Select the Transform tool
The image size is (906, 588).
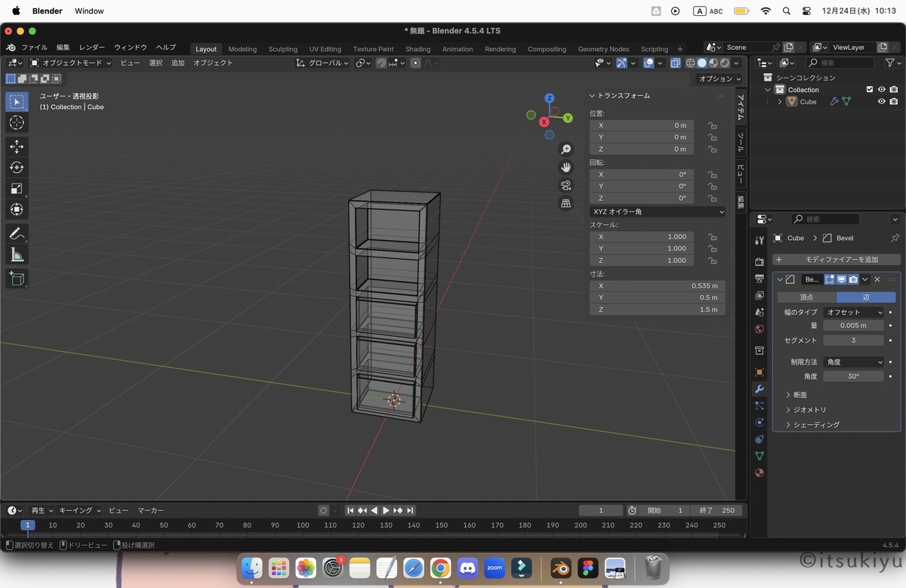[17, 210]
